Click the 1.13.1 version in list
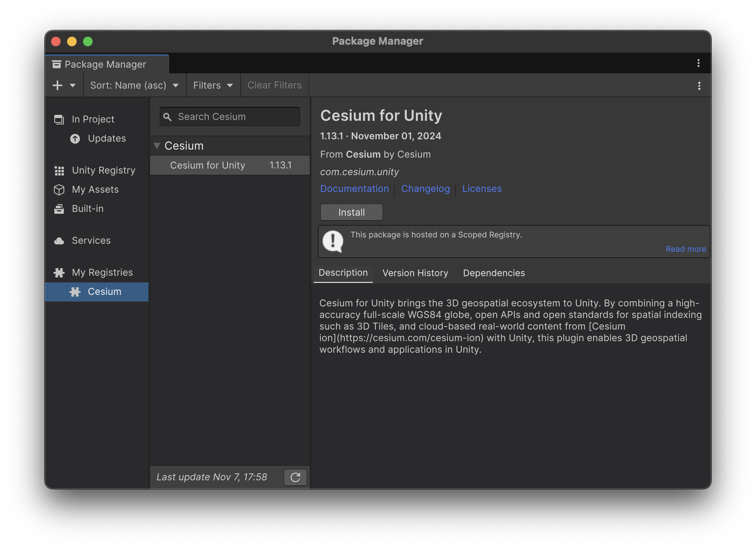This screenshot has height=548, width=756. (x=281, y=165)
